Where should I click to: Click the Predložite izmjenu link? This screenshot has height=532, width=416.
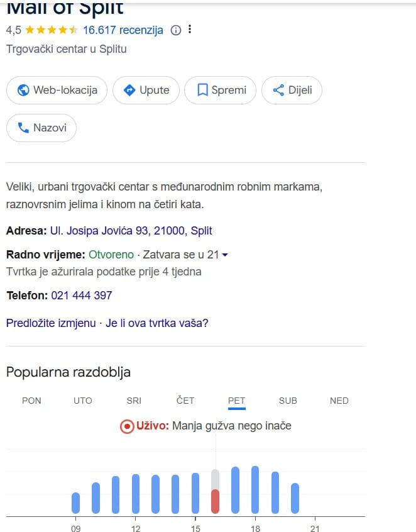point(51,323)
